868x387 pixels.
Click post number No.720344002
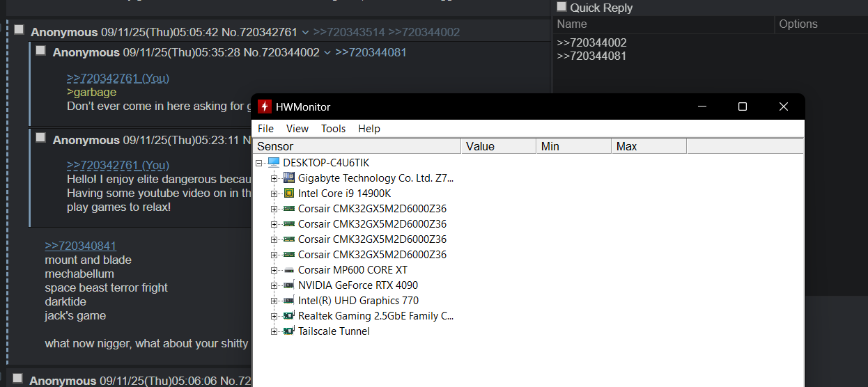point(281,52)
